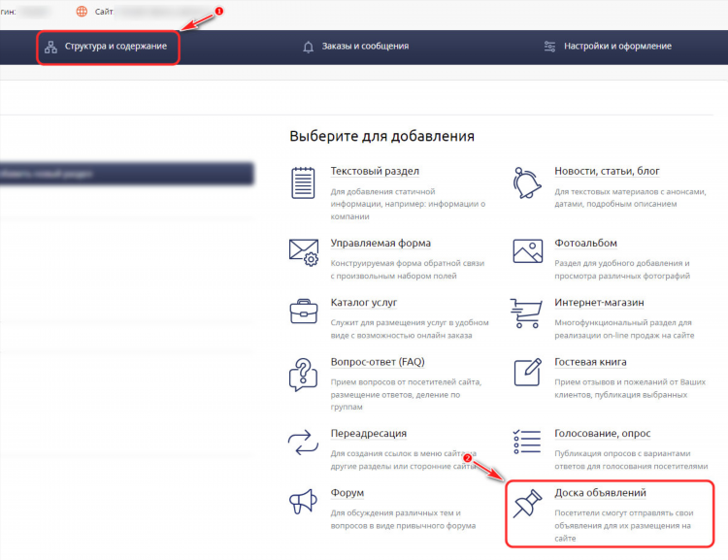Viewport: 728px width, 560px height.
Task: Click the Текстовый раздел document icon
Action: coord(303,183)
